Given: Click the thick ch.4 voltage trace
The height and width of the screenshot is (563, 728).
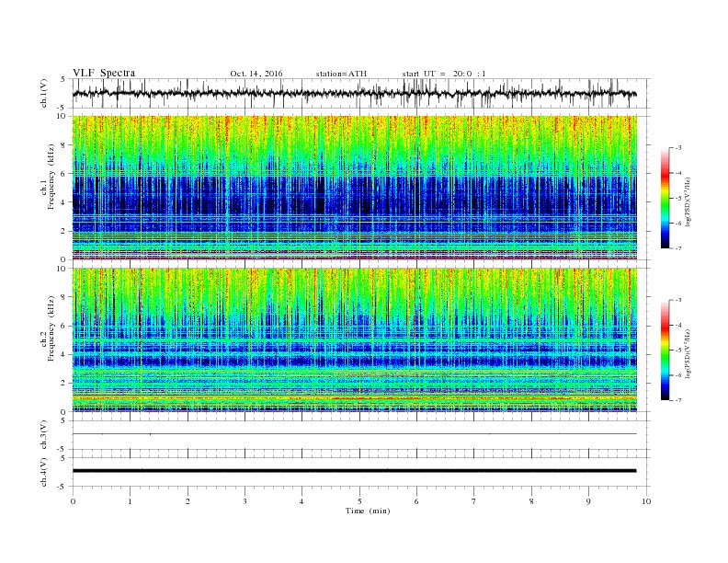Looking at the screenshot, I should [x=354, y=471].
